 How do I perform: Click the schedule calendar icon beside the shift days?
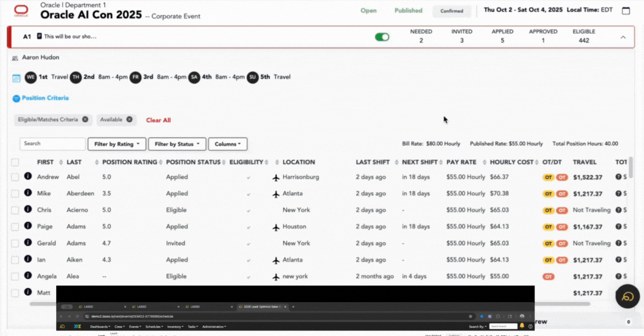(16, 78)
